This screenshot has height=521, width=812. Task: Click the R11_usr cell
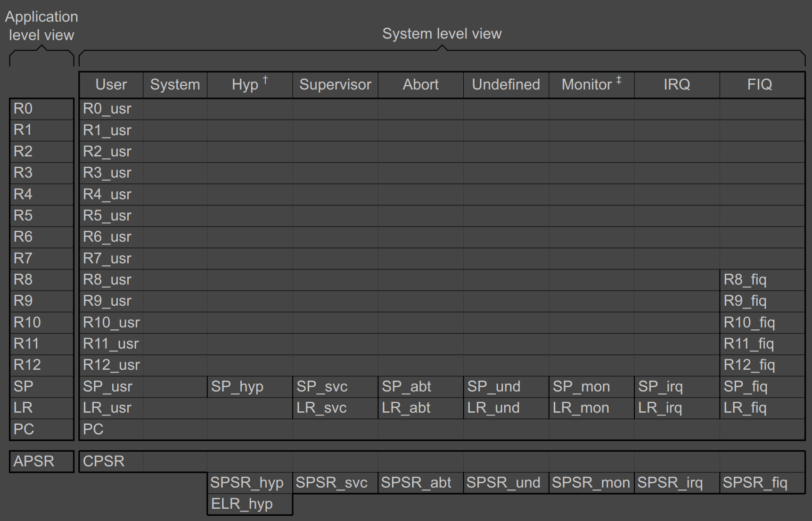[111, 344]
